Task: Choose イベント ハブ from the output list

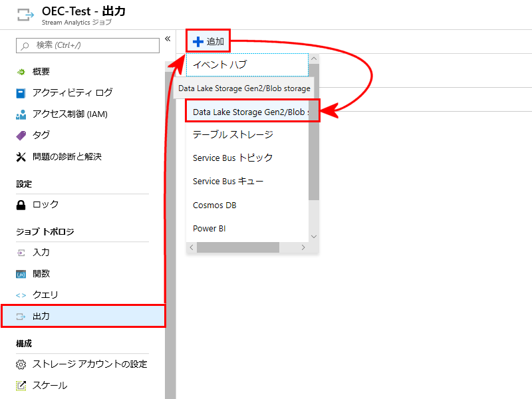Action: [x=247, y=65]
